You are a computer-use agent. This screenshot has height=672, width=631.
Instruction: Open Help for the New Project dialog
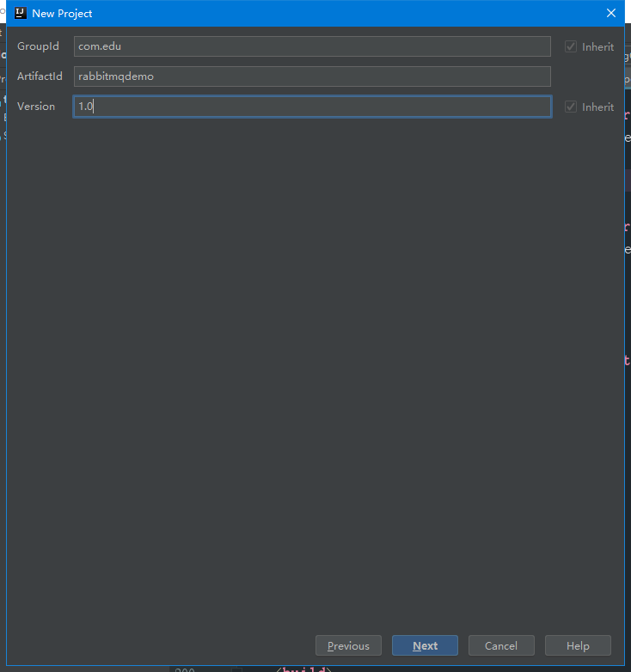pyautogui.click(x=578, y=645)
